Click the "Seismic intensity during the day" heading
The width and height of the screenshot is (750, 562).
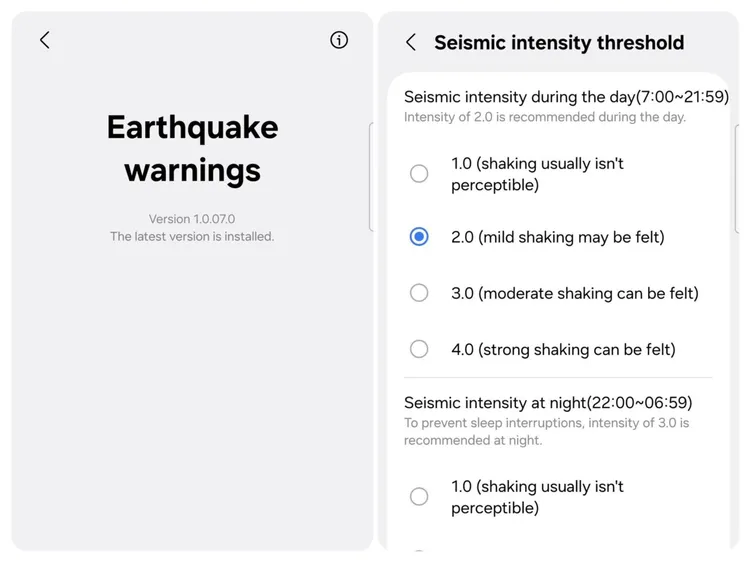(x=548, y=97)
